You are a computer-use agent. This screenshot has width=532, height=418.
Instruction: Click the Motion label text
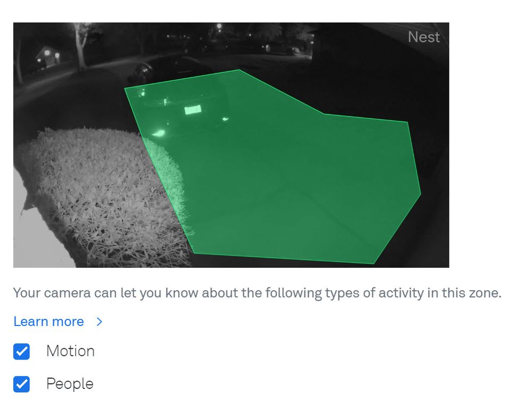pyautogui.click(x=71, y=351)
